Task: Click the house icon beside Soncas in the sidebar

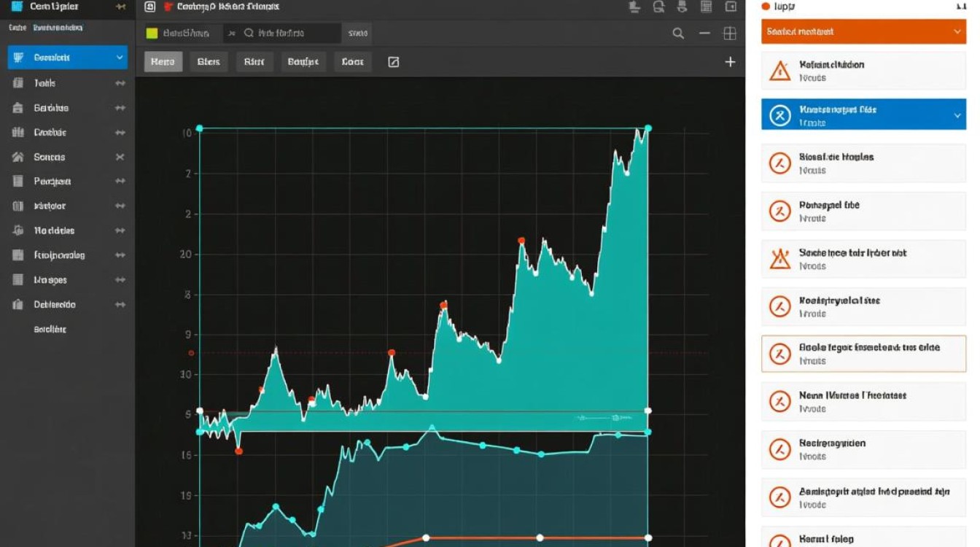Action: [18, 157]
